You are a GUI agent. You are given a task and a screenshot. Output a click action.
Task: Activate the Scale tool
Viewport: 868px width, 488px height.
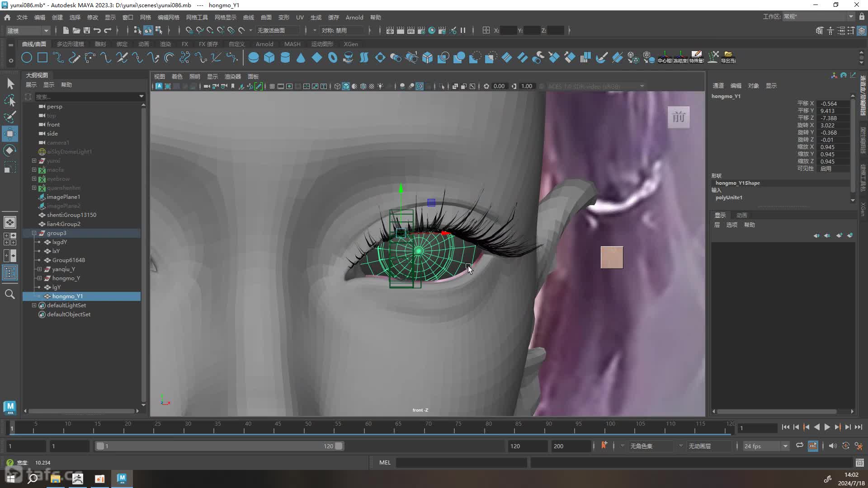tap(10, 167)
